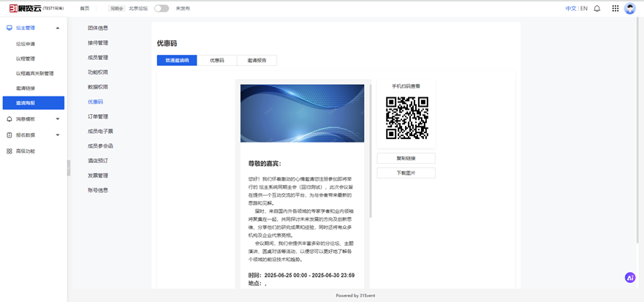The width and height of the screenshot is (644, 302).
Task: Select 邀请海报 in the sidebar
Action: coord(34,102)
